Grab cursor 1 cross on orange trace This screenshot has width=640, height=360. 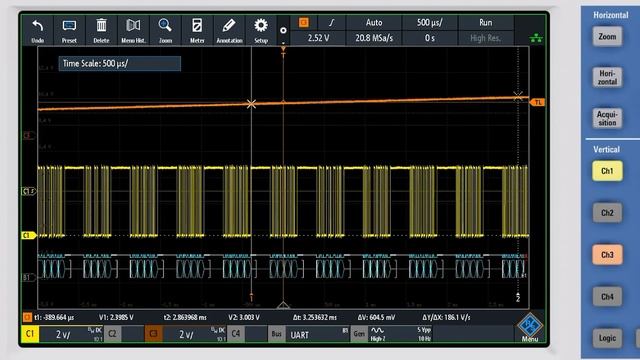[x=251, y=104]
